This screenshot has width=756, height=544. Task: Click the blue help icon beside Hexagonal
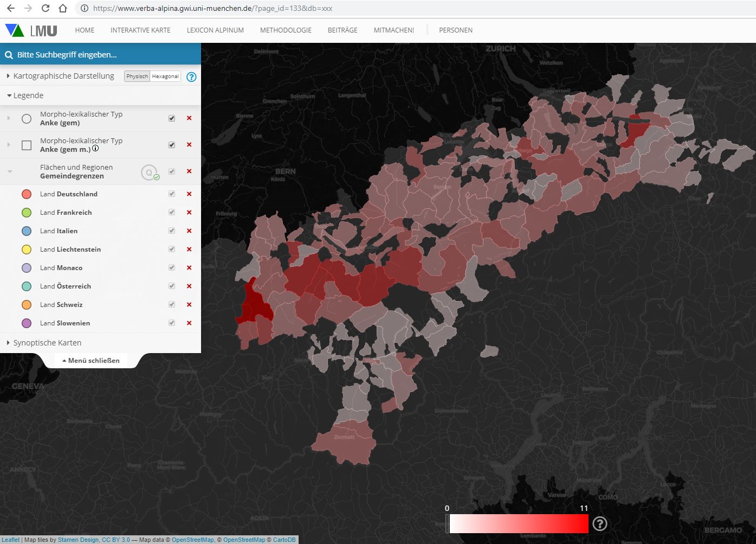tap(191, 77)
